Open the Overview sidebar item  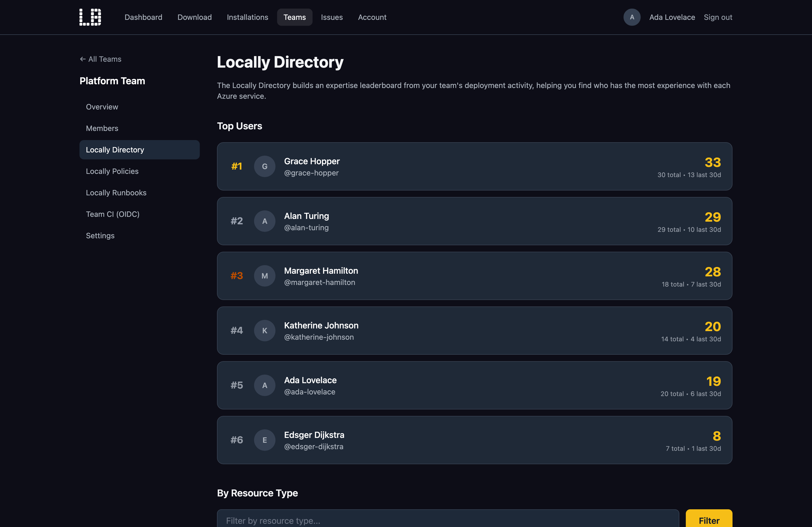140,107
